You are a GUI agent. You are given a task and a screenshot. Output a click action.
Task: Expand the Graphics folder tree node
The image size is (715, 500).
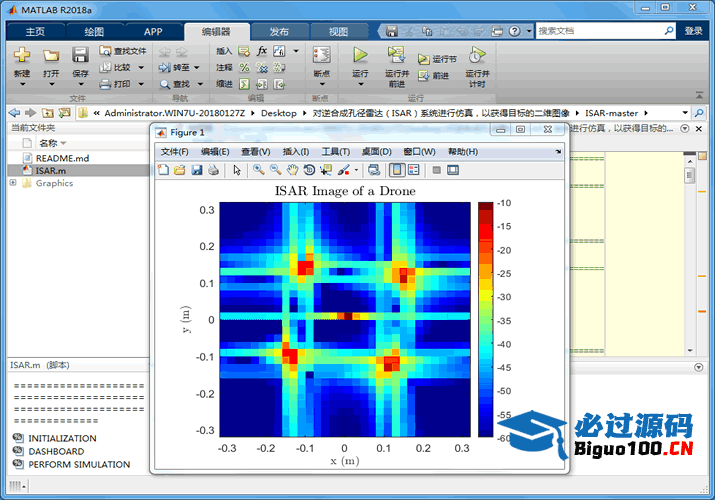[13, 183]
